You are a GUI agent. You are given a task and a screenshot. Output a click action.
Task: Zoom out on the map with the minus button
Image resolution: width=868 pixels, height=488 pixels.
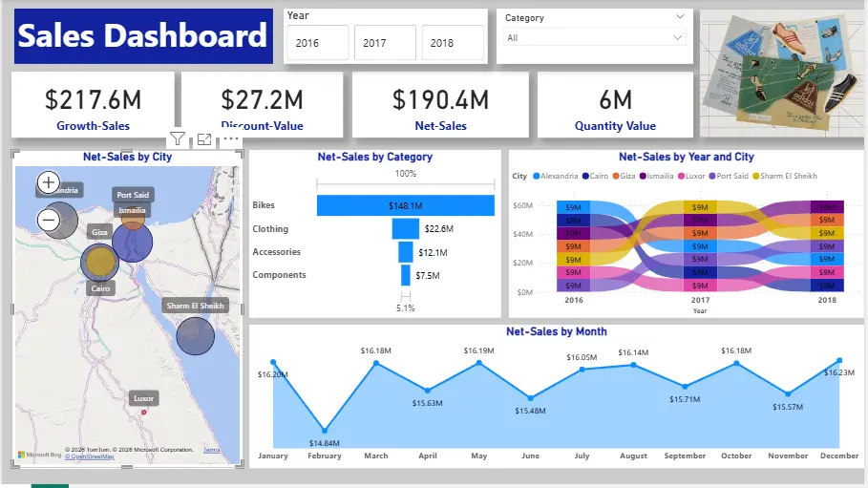[49, 220]
